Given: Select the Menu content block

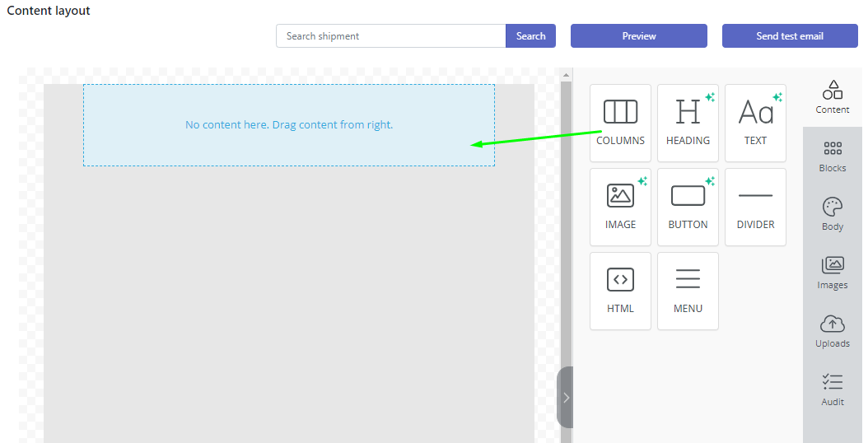Looking at the screenshot, I should [x=688, y=291].
